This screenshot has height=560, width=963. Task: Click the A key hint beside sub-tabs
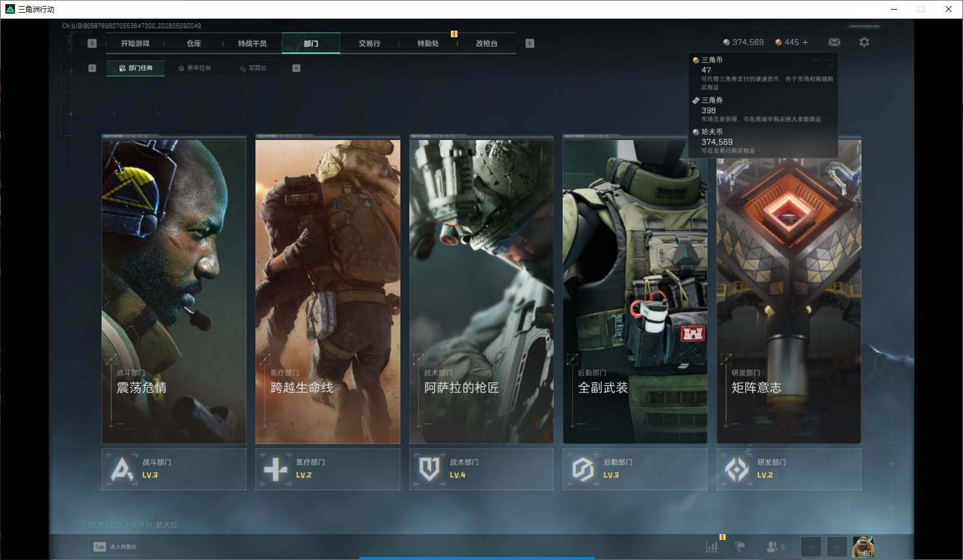point(92,68)
